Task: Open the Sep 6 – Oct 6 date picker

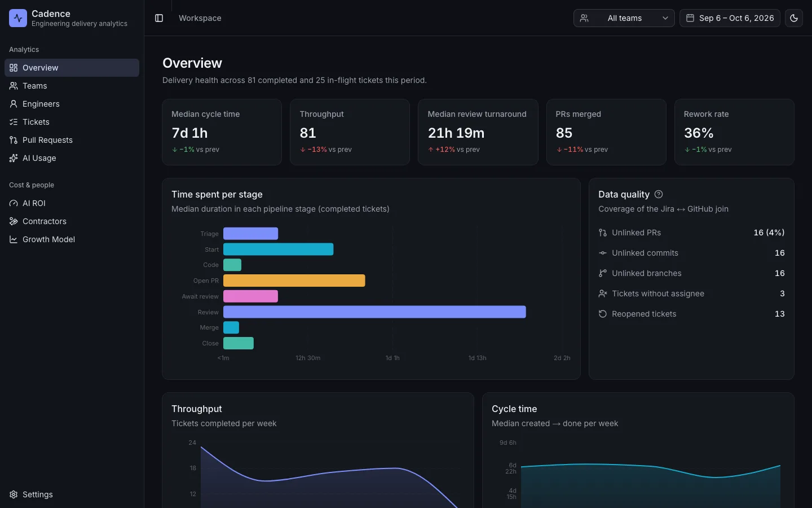Action: tap(730, 18)
